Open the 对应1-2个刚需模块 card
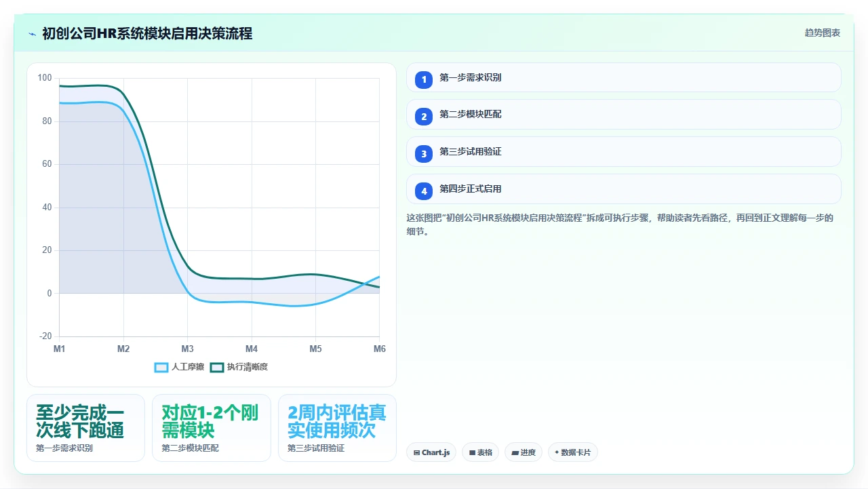This screenshot has height=489, width=868. point(212,428)
